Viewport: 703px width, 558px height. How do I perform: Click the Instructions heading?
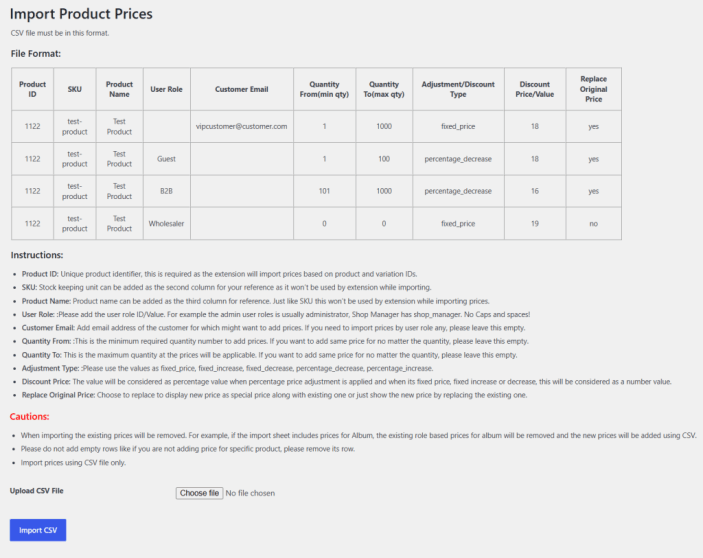pyautogui.click(x=37, y=255)
